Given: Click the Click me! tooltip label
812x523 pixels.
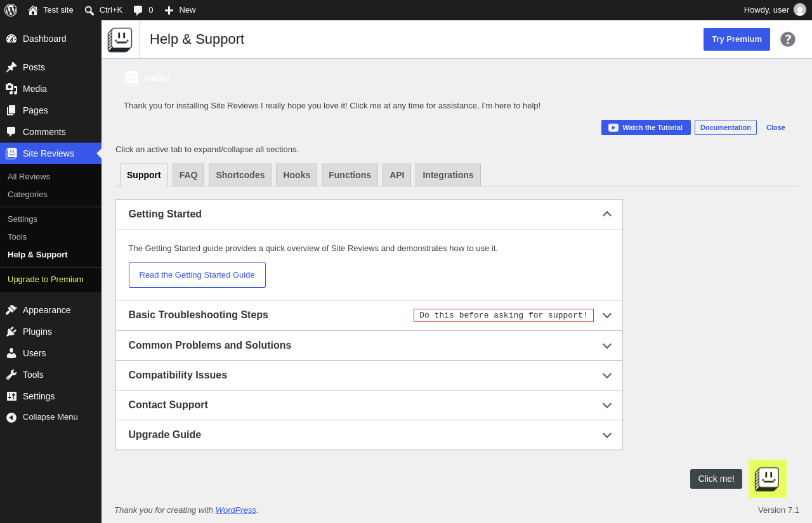Looking at the screenshot, I should tap(716, 479).
